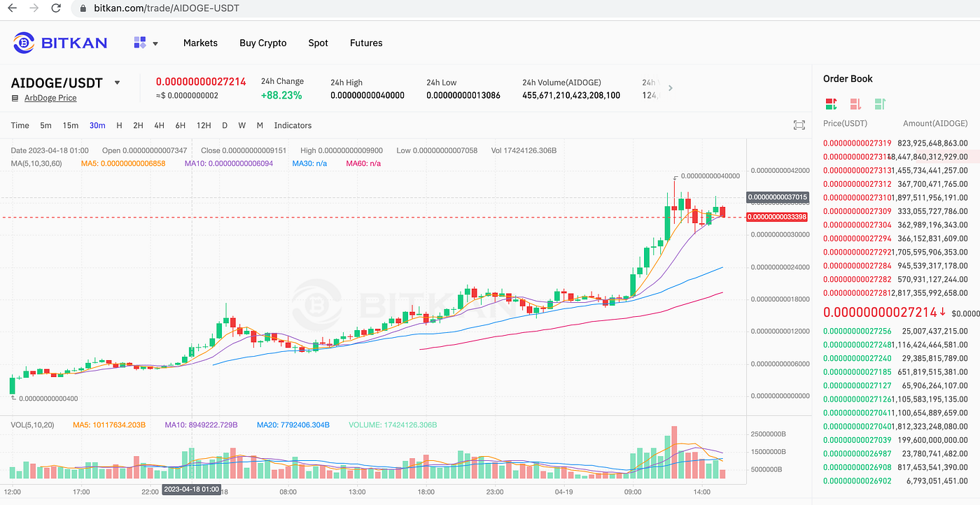Select the W weekly chart interval
The width and height of the screenshot is (980, 505).
(241, 125)
